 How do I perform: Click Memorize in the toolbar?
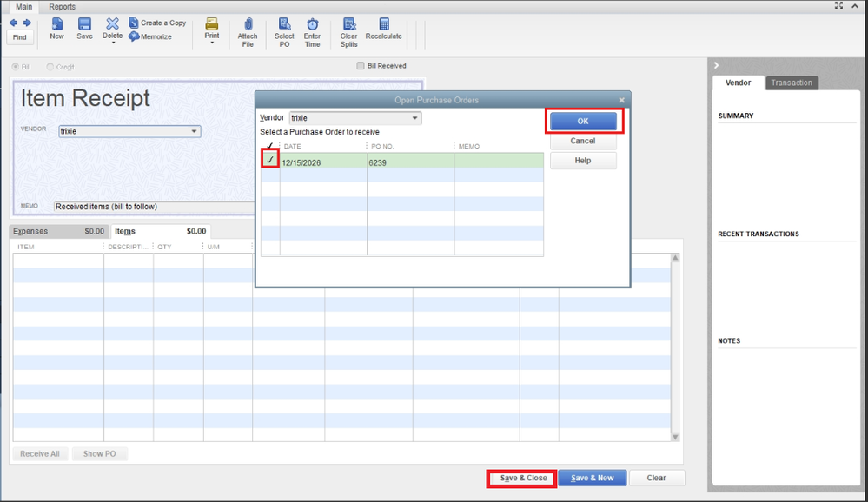tap(150, 36)
